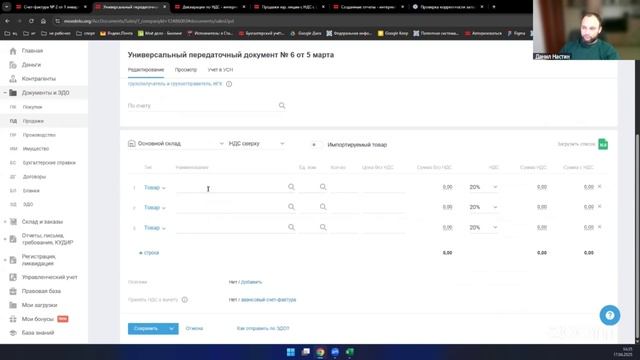This screenshot has height=360, width=640.
Task: Go to Контрагенты in sidebar
Action: coord(38,78)
